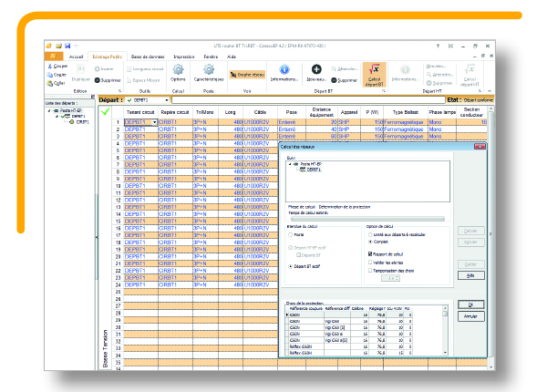547x392 pixels.
Task: Select the Départ BT actif radio button
Action: coord(290,266)
